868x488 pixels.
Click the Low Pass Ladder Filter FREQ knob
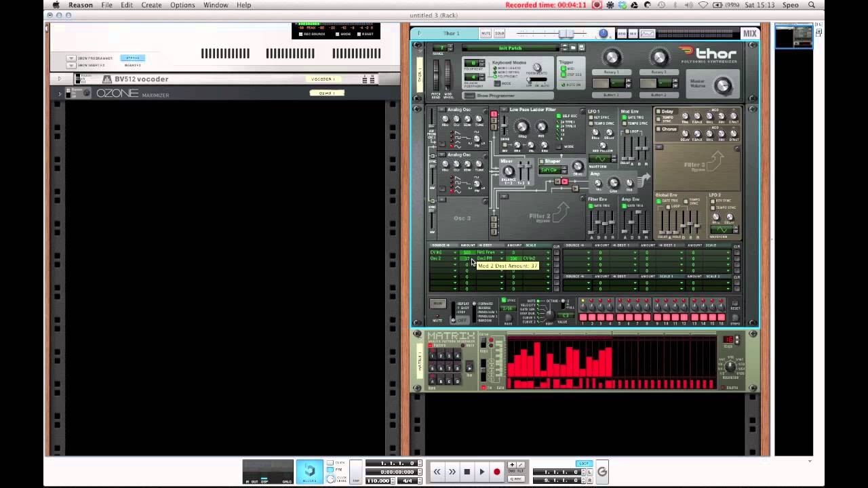tap(522, 126)
